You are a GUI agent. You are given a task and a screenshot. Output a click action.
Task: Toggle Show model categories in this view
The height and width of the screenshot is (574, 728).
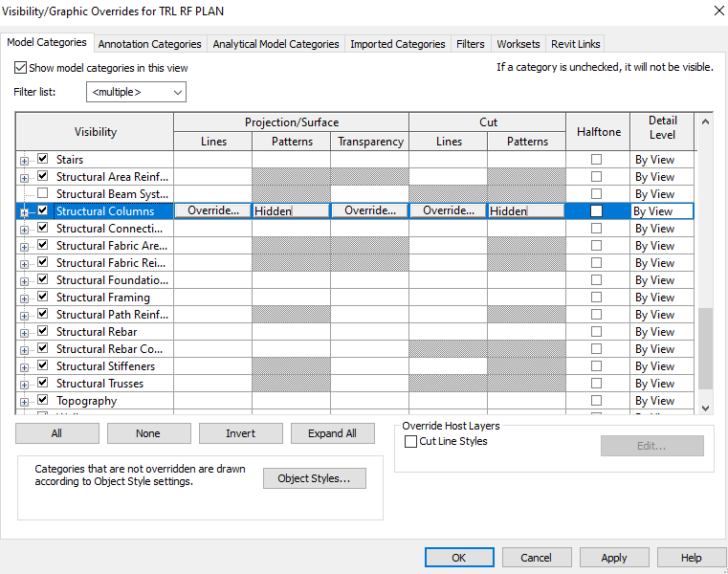pyautogui.click(x=20, y=68)
